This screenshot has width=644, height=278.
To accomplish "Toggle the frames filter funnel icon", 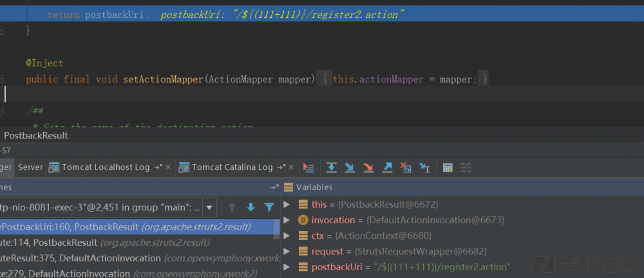I will click(269, 207).
